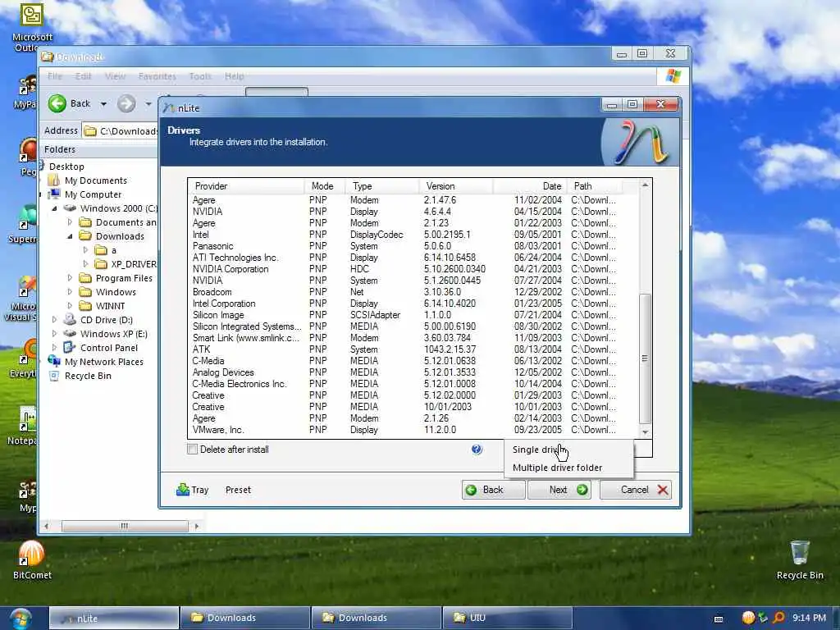Select My Computer in the folder tree
Screen dimensions: 840x630
[x=94, y=194]
